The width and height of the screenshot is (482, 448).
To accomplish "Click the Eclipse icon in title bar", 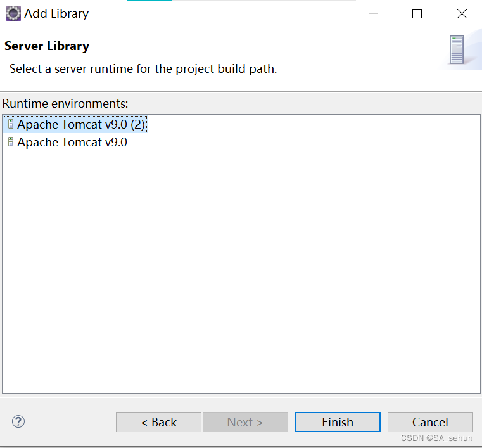I will (13, 13).
